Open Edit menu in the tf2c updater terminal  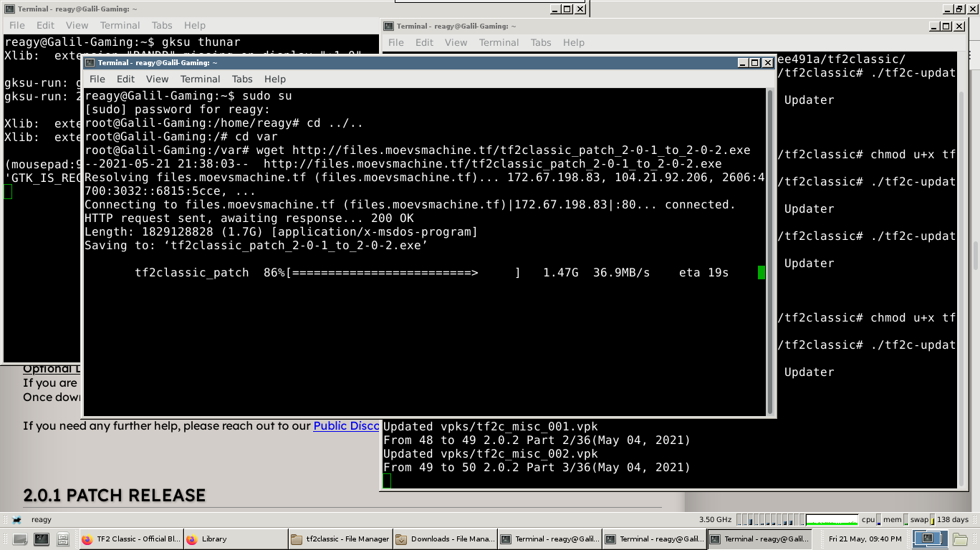pos(424,42)
